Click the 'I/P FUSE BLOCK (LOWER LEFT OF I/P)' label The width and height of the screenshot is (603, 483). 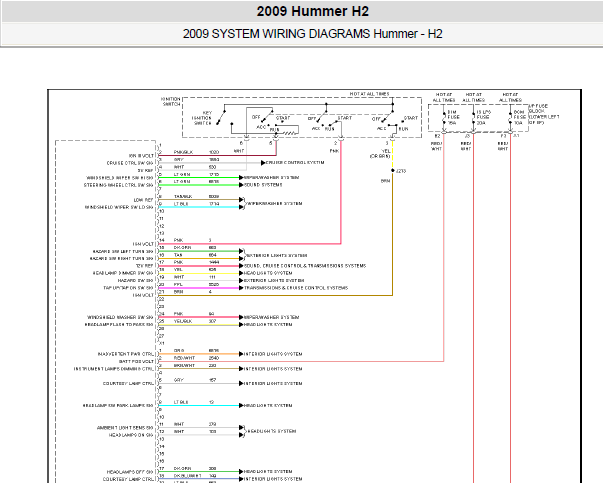click(544, 114)
